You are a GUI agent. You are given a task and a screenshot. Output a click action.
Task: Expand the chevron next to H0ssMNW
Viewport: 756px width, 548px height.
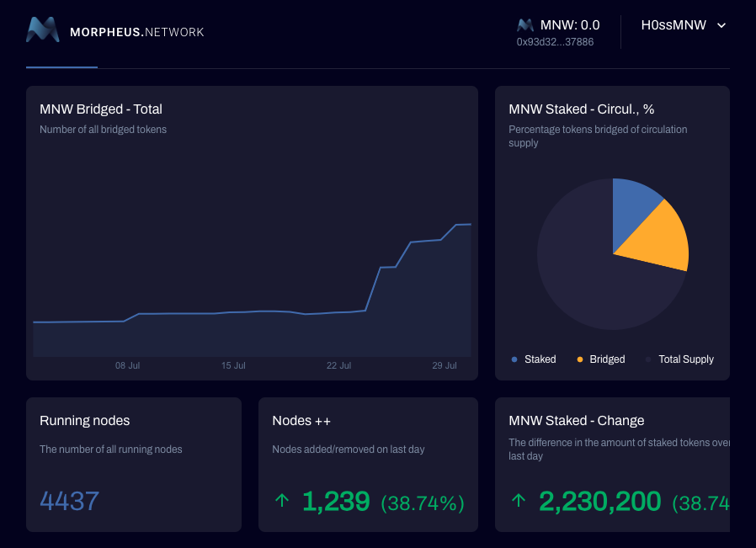pyautogui.click(x=721, y=25)
